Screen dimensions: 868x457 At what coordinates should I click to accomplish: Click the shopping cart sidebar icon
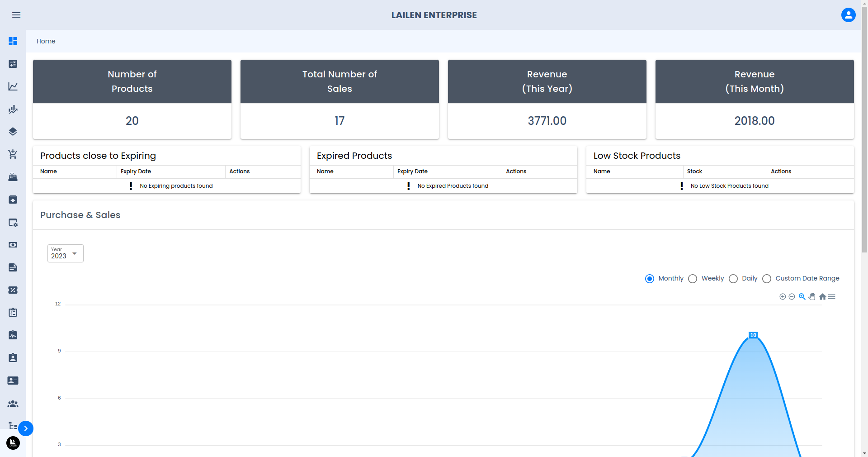coord(13,154)
